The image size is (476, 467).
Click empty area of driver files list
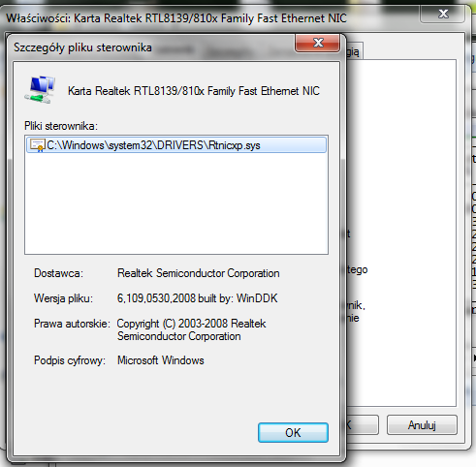pyautogui.click(x=176, y=203)
